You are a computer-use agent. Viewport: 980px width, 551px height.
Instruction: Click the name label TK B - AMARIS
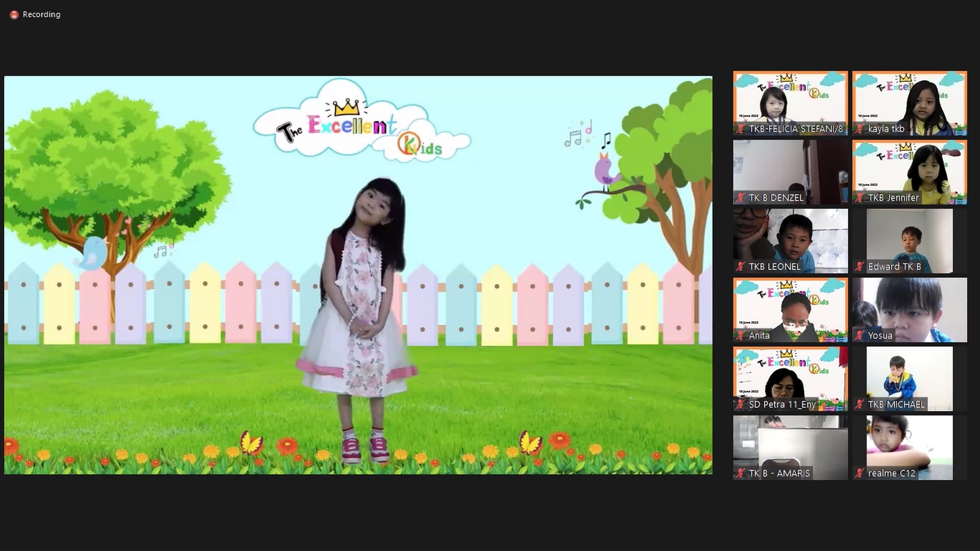[x=779, y=473]
